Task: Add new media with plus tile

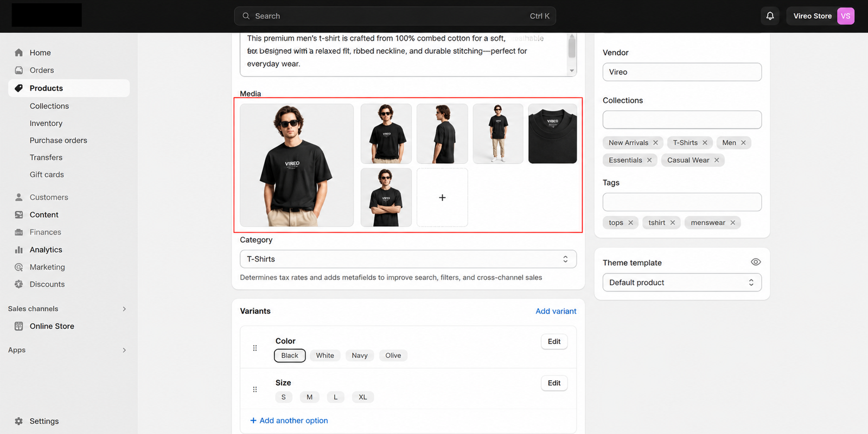Action: point(442,197)
